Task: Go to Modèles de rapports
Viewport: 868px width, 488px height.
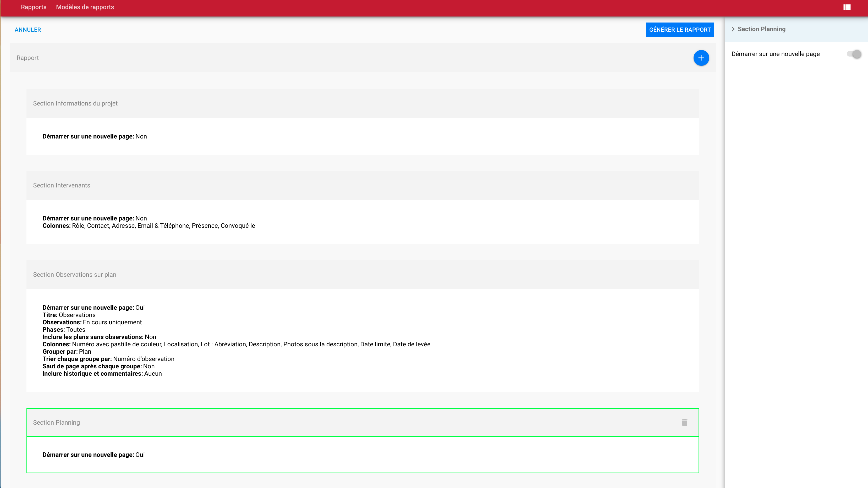Action: 85,7
